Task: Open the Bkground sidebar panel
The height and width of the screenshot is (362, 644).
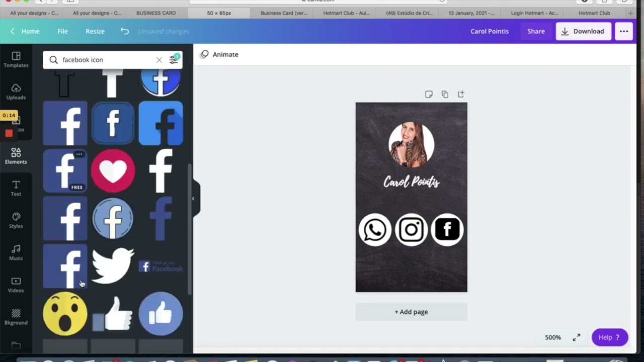Action: [16, 317]
